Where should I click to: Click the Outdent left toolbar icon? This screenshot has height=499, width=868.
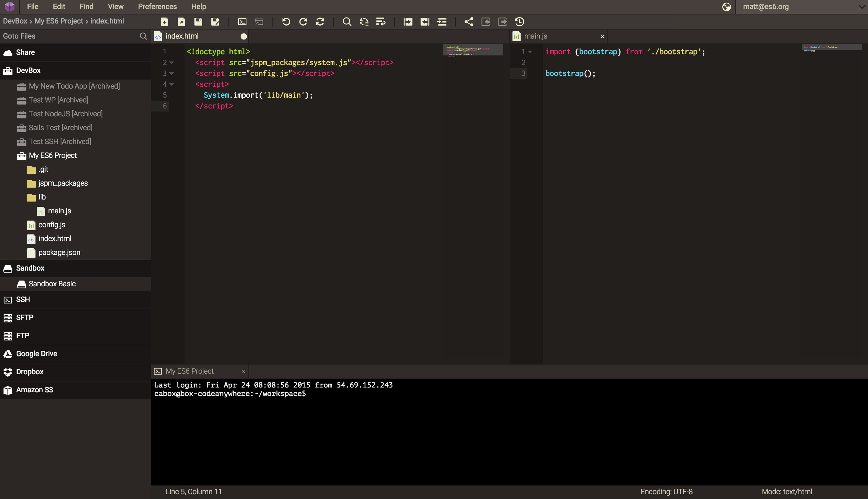(425, 22)
